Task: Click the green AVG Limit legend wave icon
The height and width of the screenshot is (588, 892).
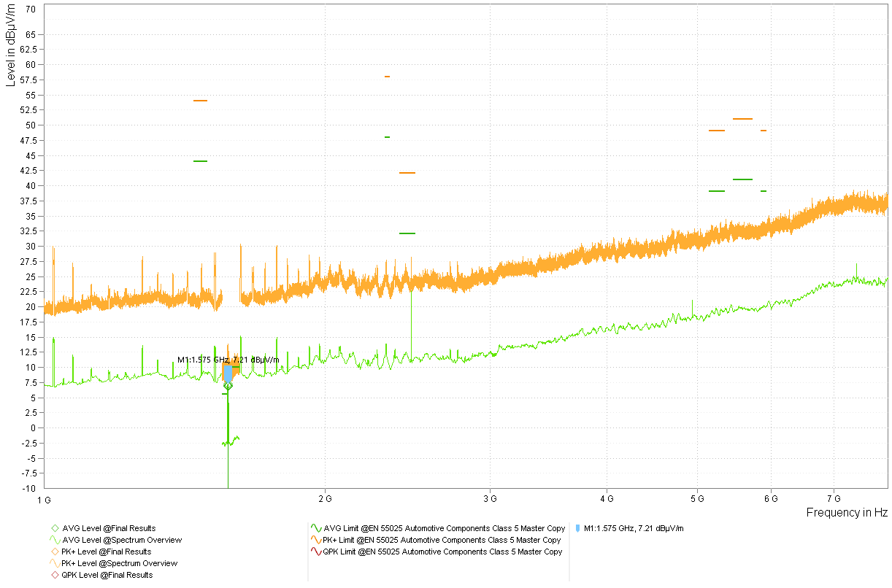Action: pyautogui.click(x=315, y=528)
